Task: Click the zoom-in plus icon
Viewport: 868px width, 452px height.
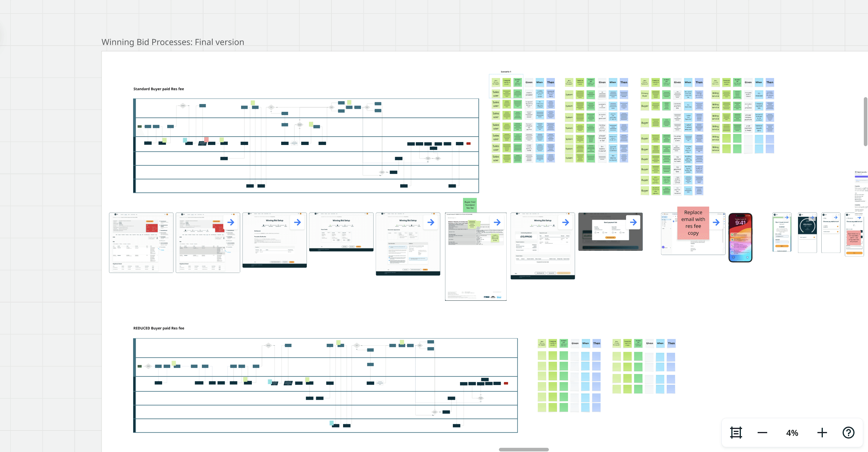Action: pyautogui.click(x=822, y=433)
